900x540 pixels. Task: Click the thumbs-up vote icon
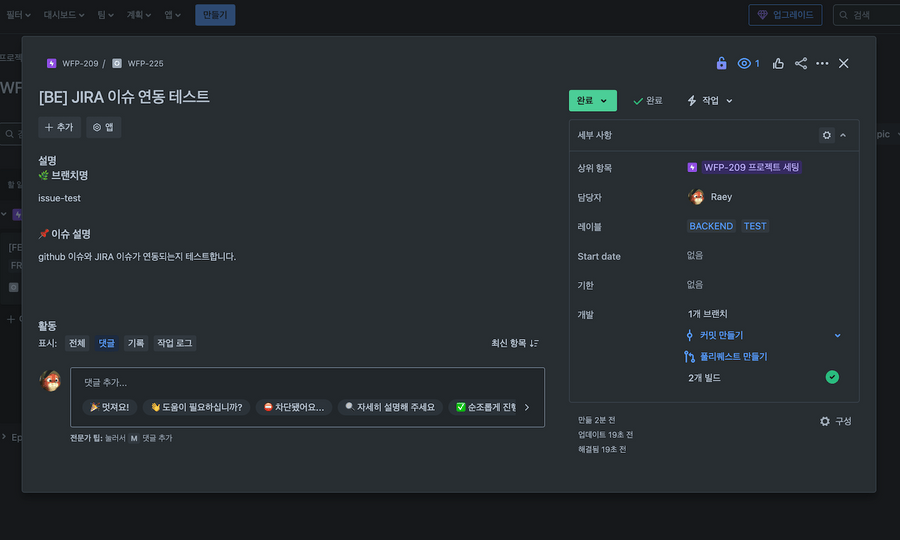click(x=778, y=63)
